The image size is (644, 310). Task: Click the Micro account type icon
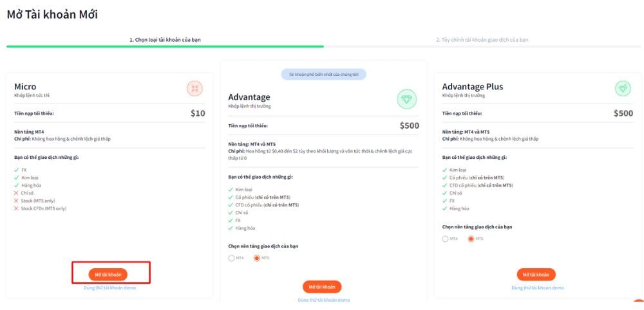tap(195, 89)
